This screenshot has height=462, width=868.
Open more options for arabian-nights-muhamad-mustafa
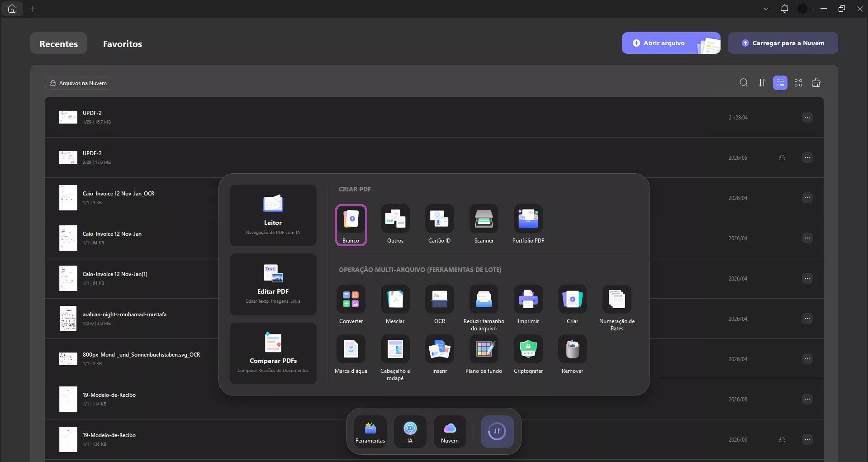[807, 319]
